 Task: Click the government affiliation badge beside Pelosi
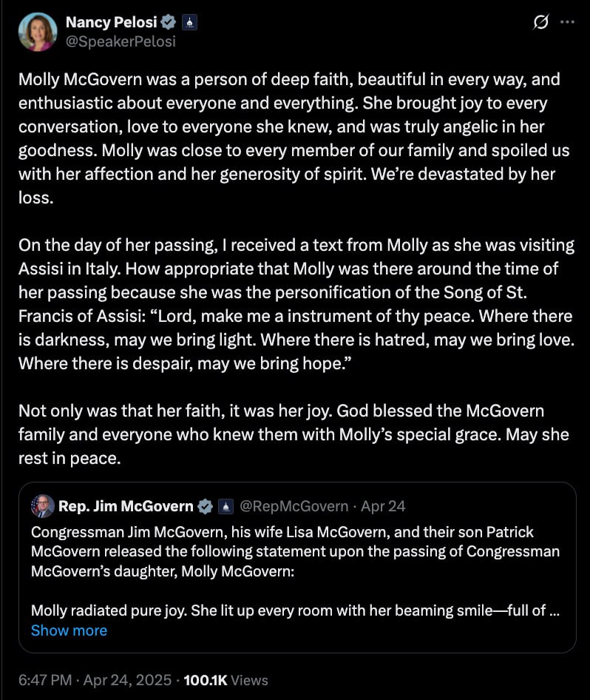[189, 22]
